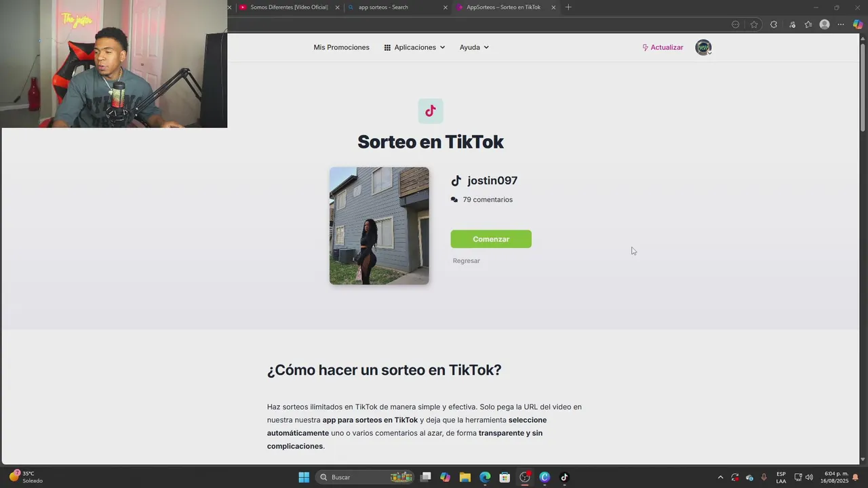
Task: Open Microsoft Edge from the taskbar
Action: pyautogui.click(x=485, y=477)
